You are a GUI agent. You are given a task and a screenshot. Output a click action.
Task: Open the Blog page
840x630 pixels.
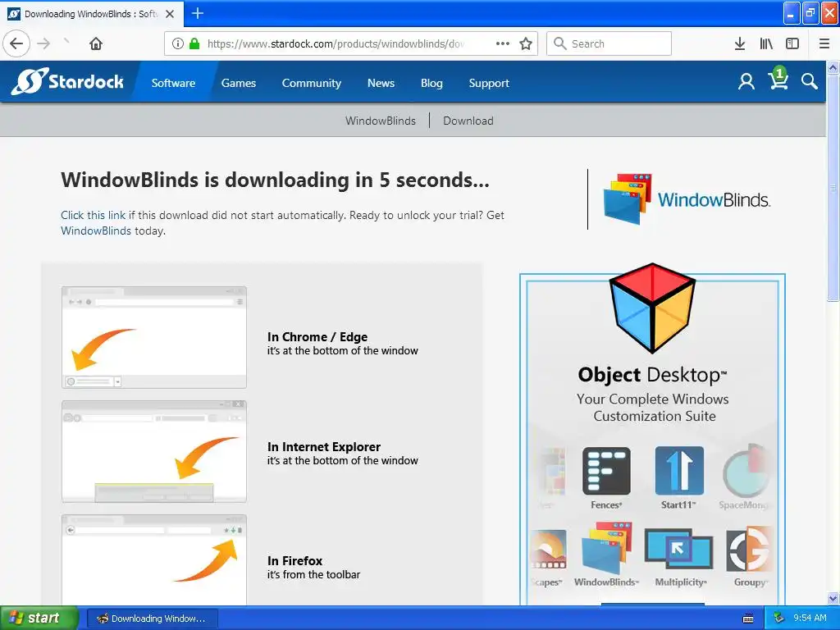431,83
